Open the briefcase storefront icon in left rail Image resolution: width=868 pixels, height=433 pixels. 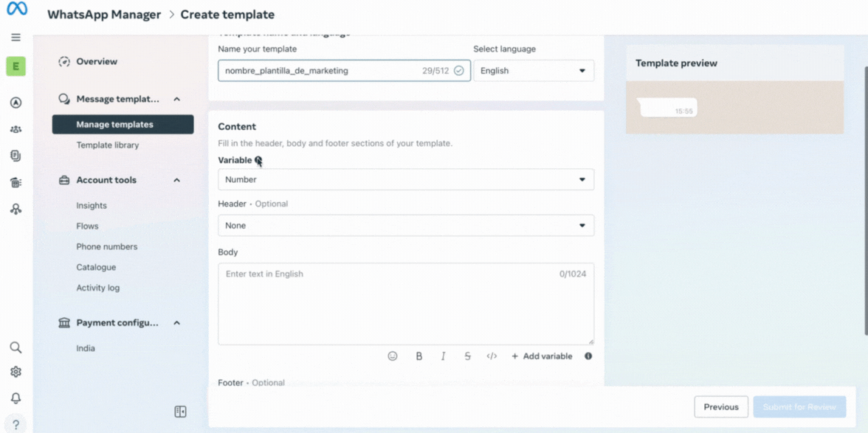16,182
